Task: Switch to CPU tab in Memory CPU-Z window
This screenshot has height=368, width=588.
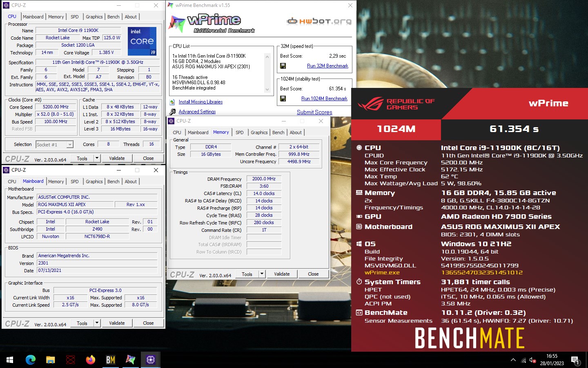Action: click(x=177, y=132)
